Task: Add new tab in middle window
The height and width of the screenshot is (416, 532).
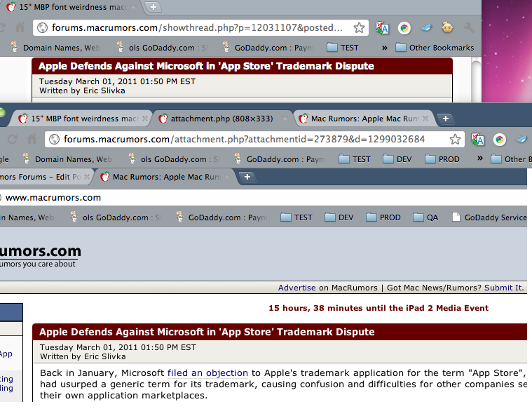Action: click(446, 119)
